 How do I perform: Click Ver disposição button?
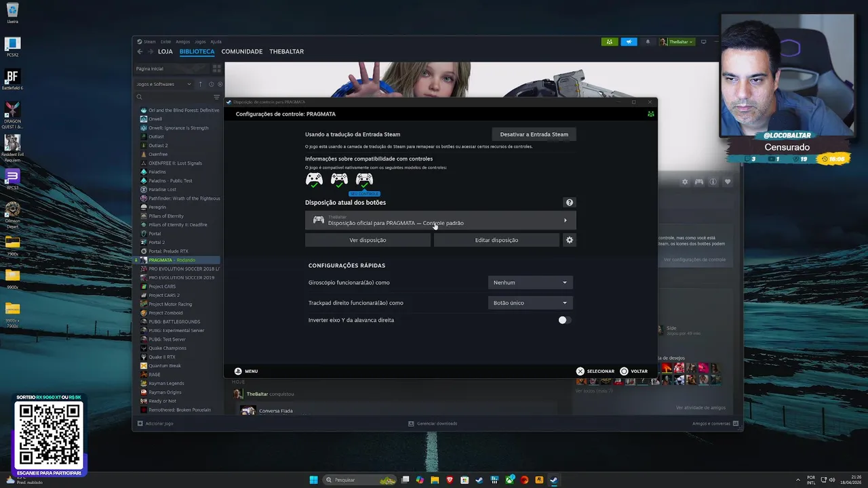pos(368,240)
